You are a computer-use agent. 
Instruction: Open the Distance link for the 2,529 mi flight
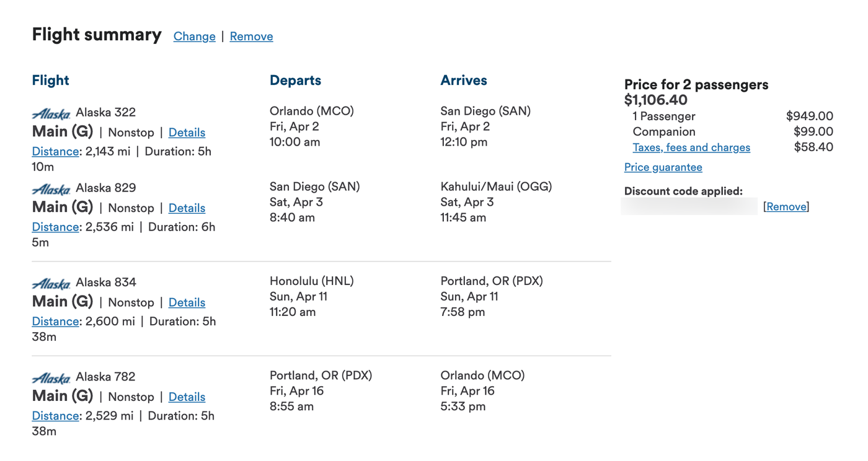[x=56, y=416]
